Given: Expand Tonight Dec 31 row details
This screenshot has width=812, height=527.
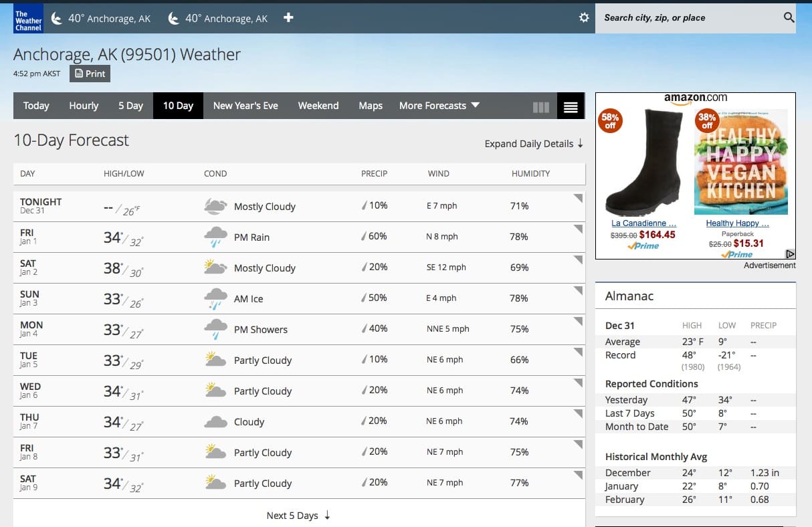Looking at the screenshot, I should (x=578, y=199).
